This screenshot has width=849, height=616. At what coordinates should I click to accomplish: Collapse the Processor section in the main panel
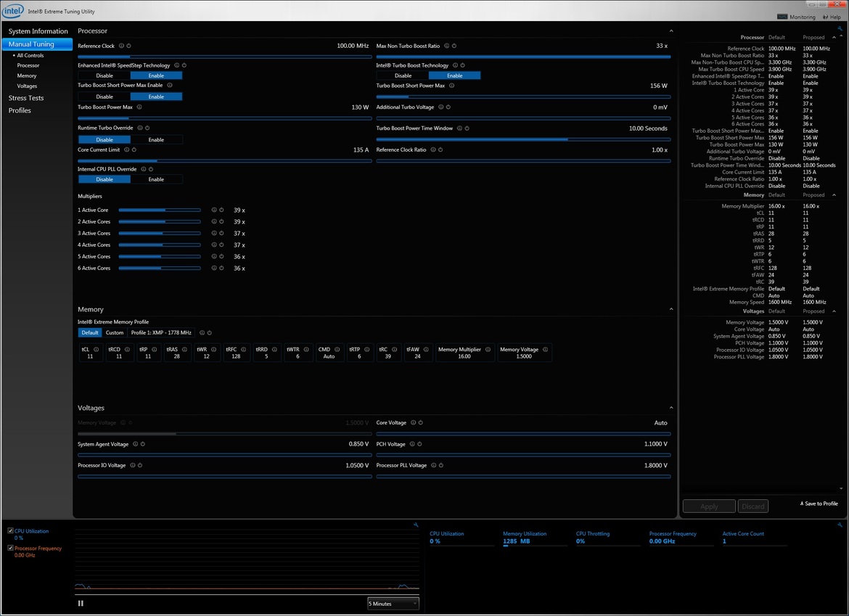[x=671, y=31]
